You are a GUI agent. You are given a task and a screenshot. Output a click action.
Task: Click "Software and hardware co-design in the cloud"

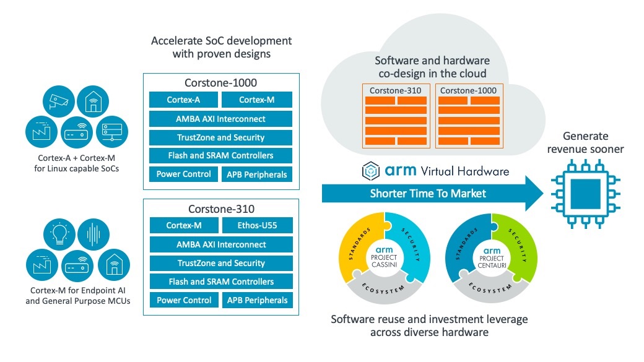point(432,67)
